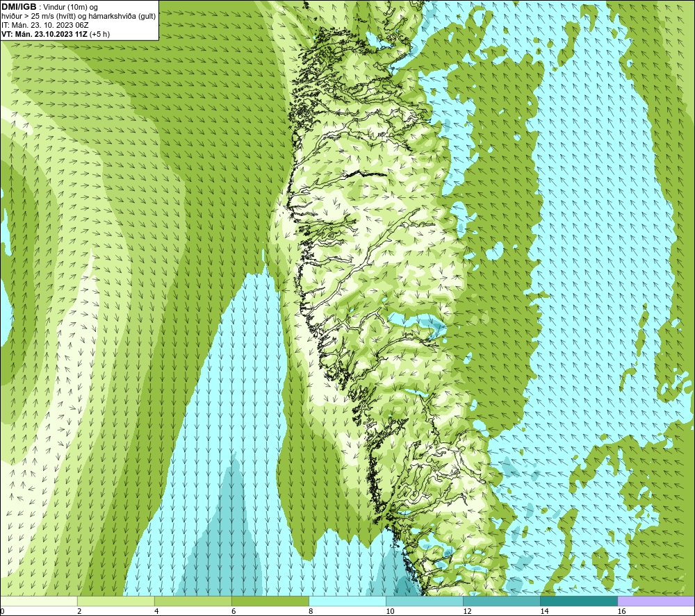Click the legend tick label '0'
Image resolution: width=695 pixels, height=616 pixels.
[2, 611]
